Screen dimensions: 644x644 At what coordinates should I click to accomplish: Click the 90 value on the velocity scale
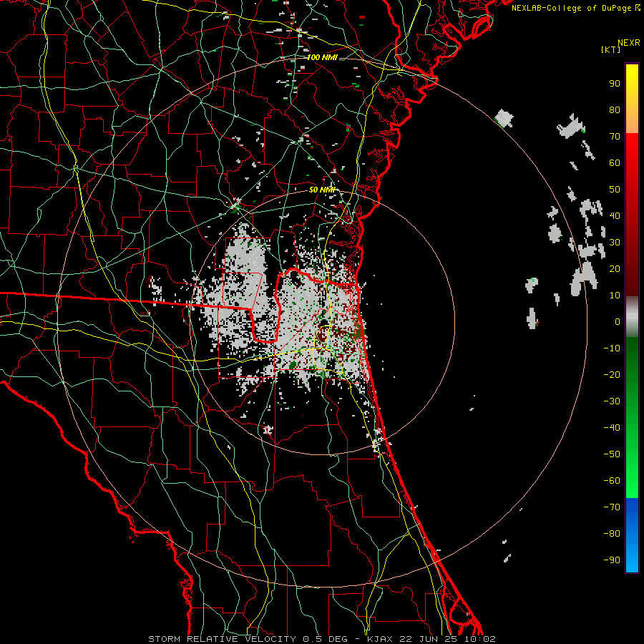[x=615, y=84]
